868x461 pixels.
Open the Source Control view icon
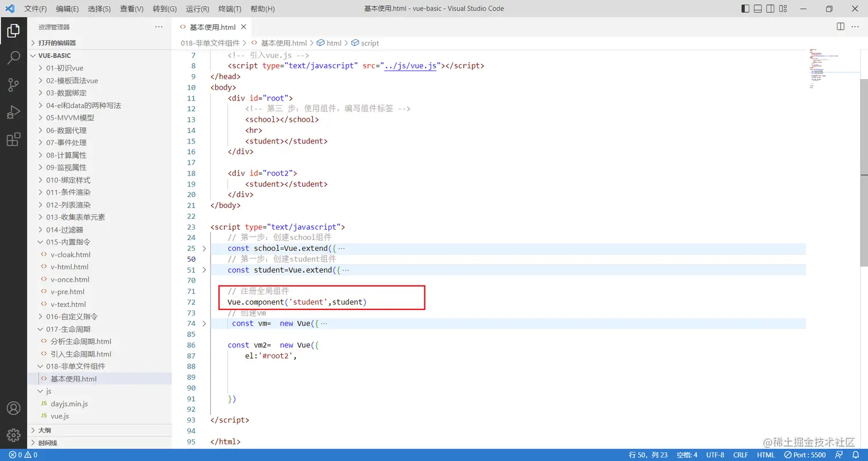pyautogui.click(x=13, y=85)
